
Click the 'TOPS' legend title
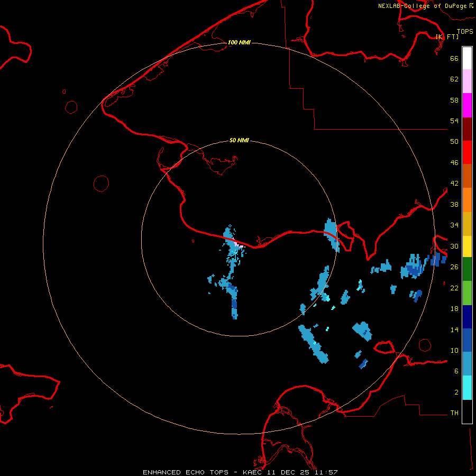tap(465, 31)
